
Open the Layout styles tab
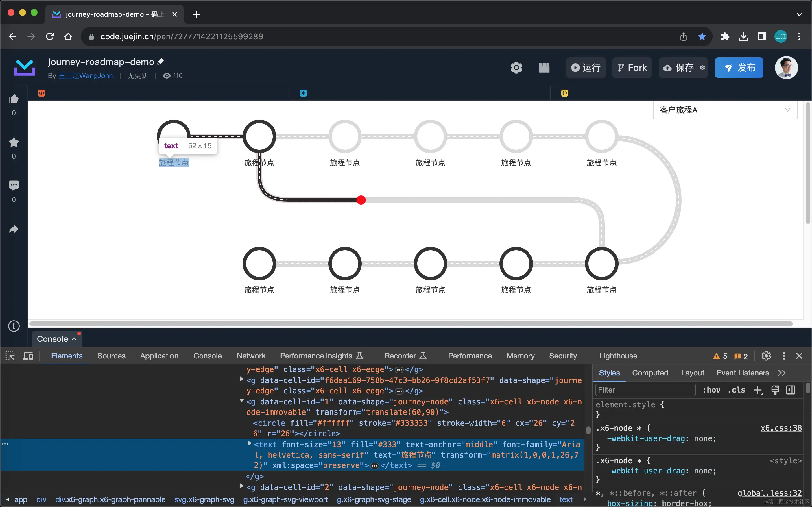pyautogui.click(x=693, y=373)
